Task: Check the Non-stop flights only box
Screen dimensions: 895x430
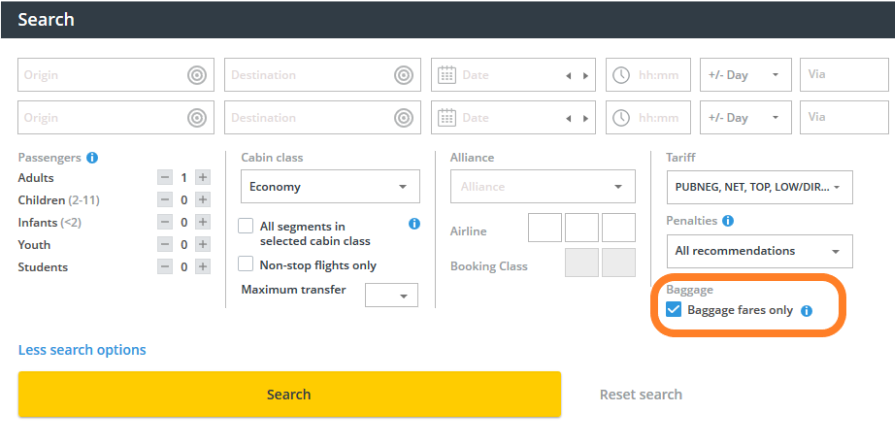Action: pos(246,265)
